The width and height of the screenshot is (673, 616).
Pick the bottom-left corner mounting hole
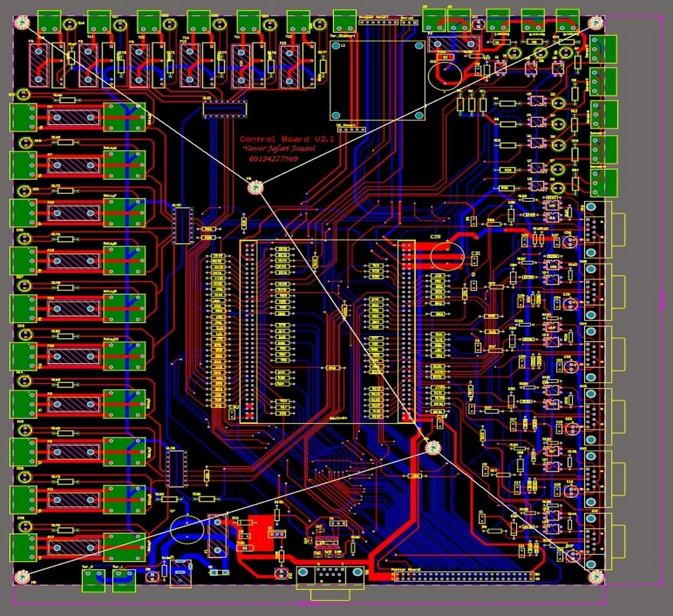[22, 577]
